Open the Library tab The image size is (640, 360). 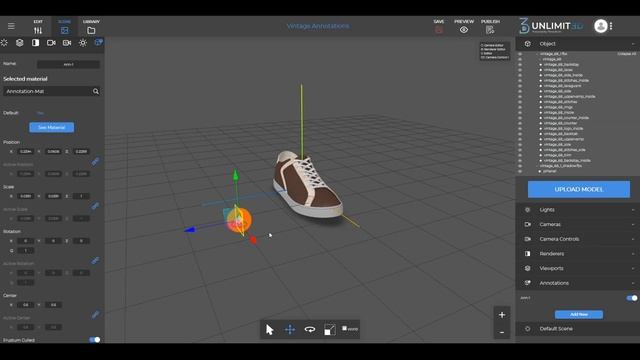(91, 27)
